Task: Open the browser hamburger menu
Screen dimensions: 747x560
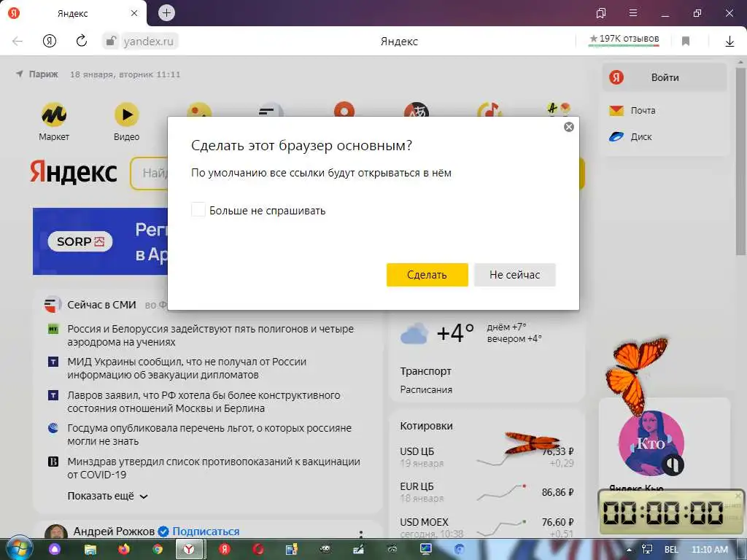Action: [633, 13]
